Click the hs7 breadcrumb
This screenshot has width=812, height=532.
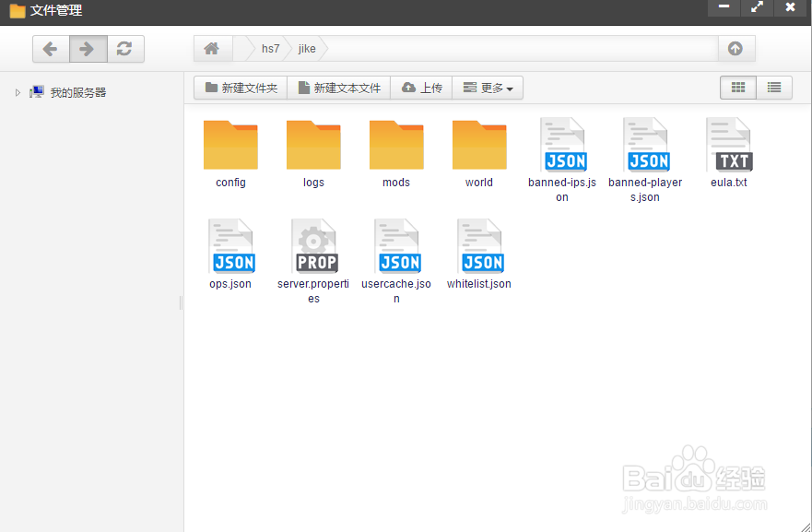coord(270,49)
